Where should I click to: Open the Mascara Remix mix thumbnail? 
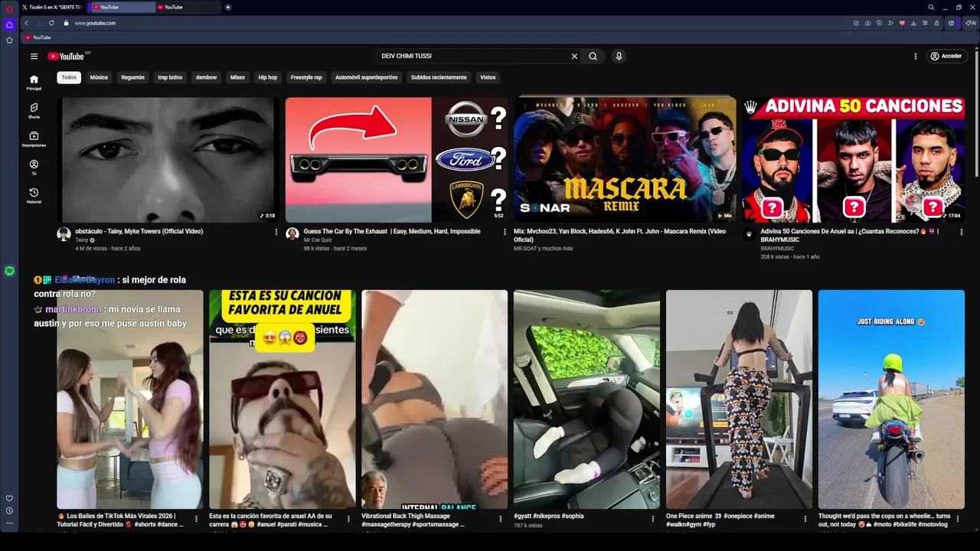(625, 159)
